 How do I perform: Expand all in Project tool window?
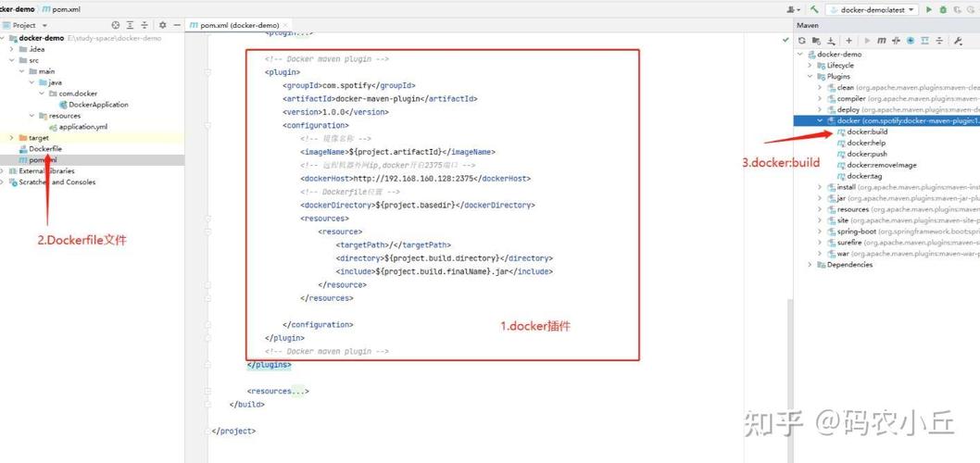[130, 25]
